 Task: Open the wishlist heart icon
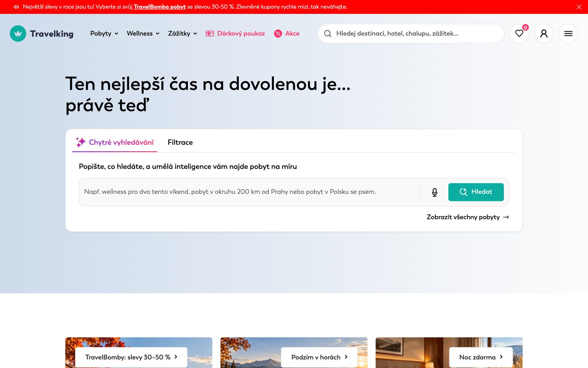[519, 33]
